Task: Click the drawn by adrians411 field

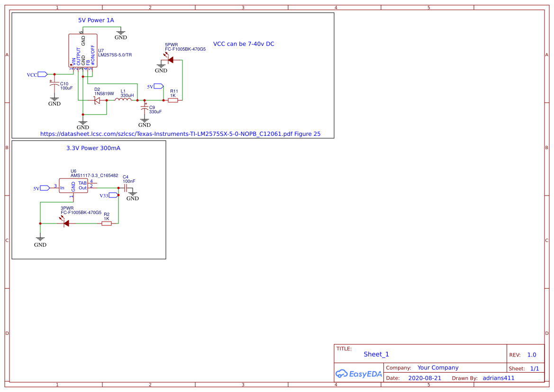Action: tap(498, 378)
